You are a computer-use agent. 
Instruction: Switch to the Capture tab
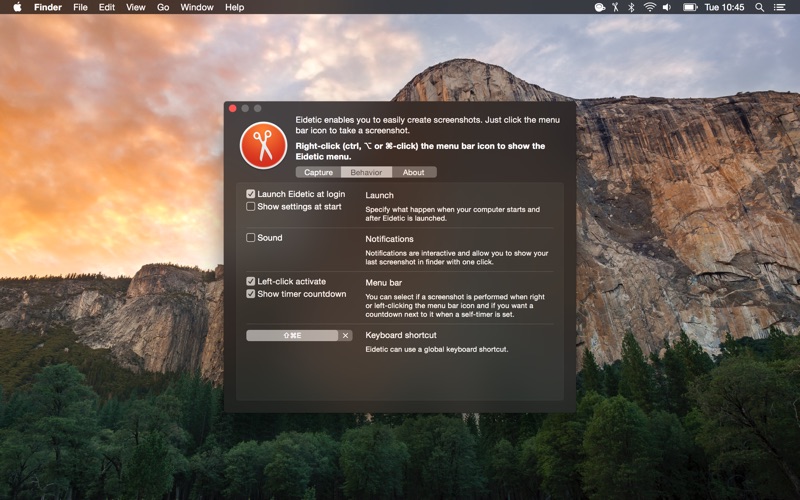click(318, 172)
